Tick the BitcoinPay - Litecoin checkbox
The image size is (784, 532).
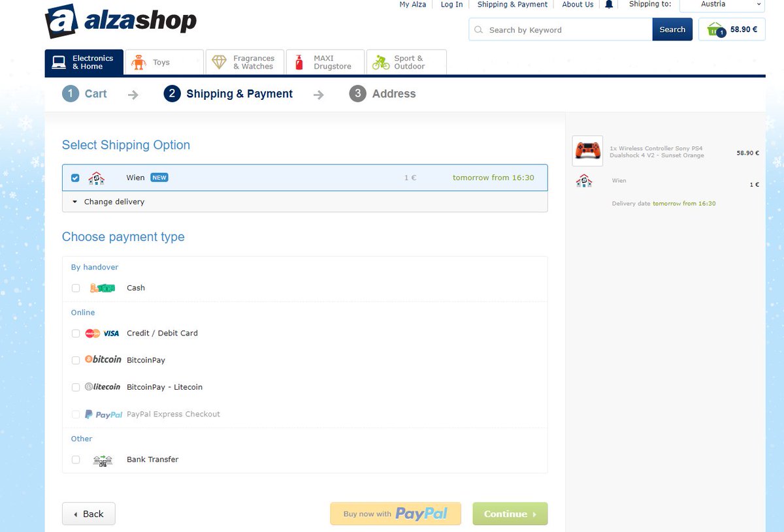point(76,387)
